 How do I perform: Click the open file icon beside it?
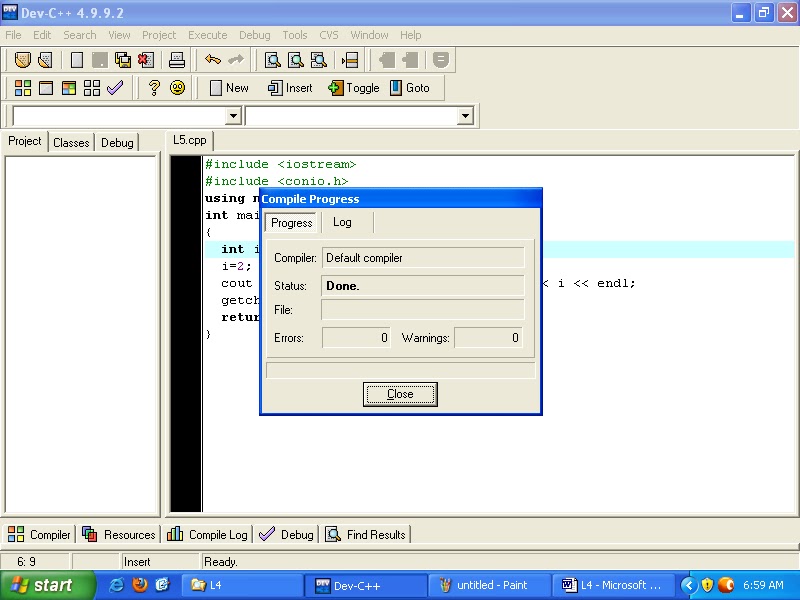pyautogui.click(x=45, y=60)
